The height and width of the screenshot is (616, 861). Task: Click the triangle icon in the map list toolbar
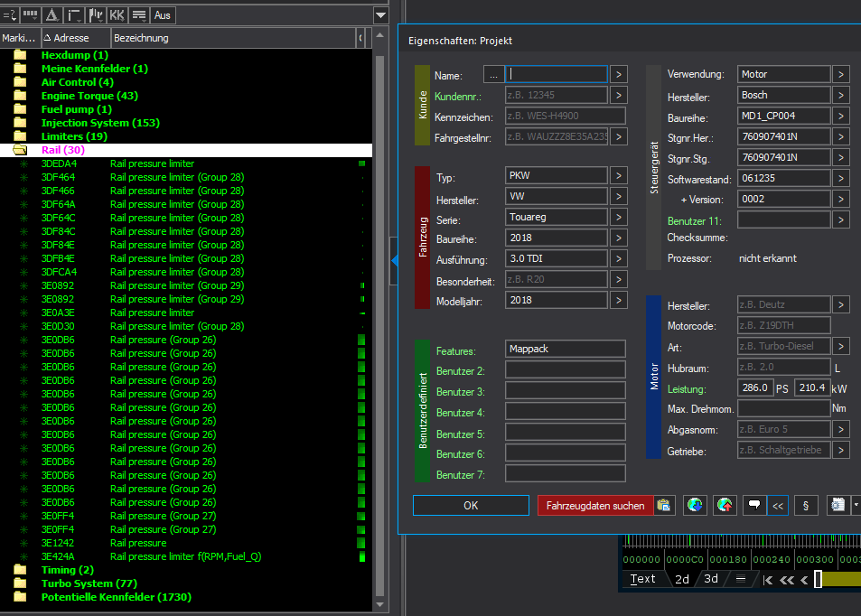[x=51, y=15]
